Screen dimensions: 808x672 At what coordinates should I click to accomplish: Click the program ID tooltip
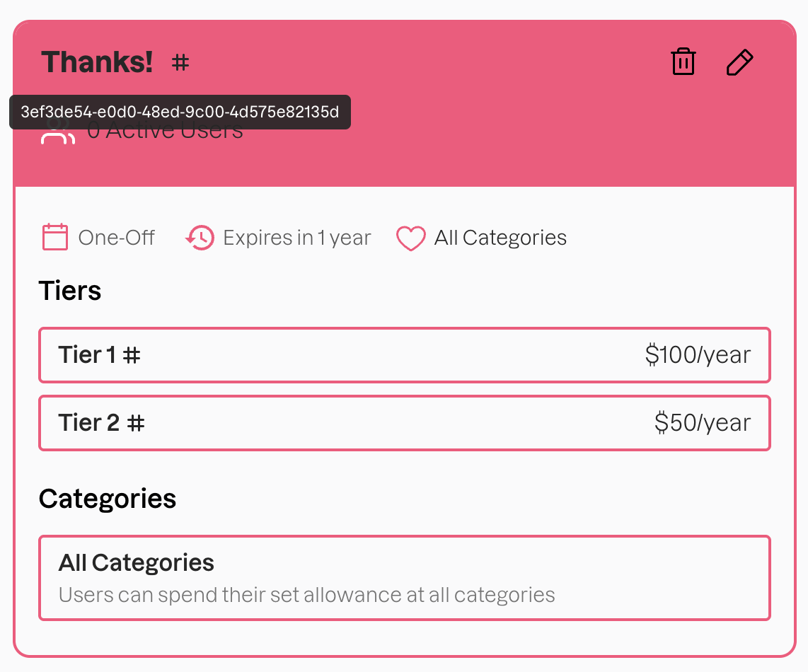180,112
